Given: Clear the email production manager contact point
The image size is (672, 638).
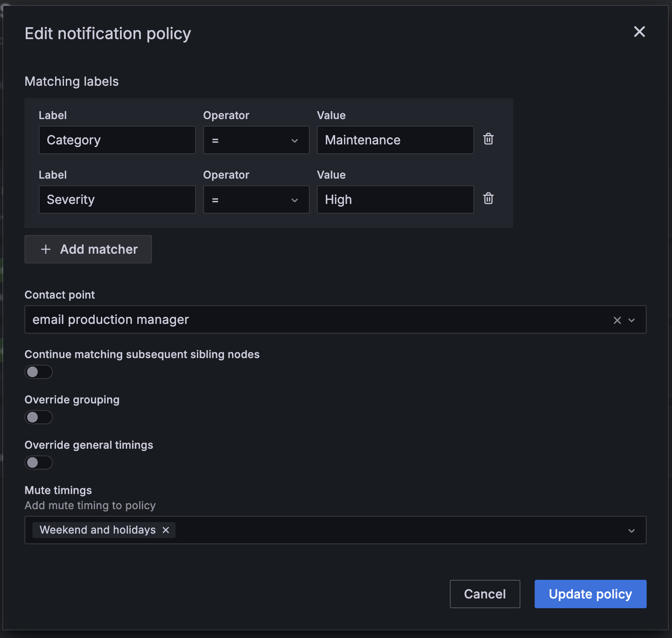Looking at the screenshot, I should 617,320.
